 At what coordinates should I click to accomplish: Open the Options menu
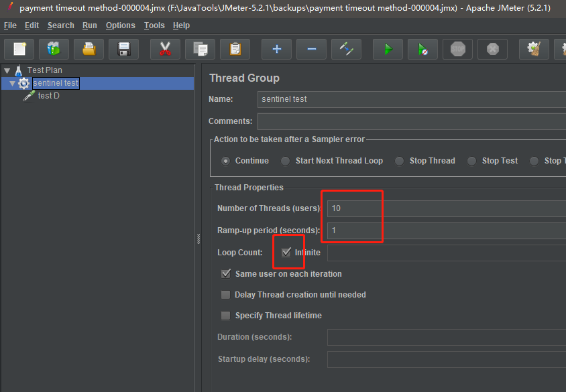pos(121,25)
